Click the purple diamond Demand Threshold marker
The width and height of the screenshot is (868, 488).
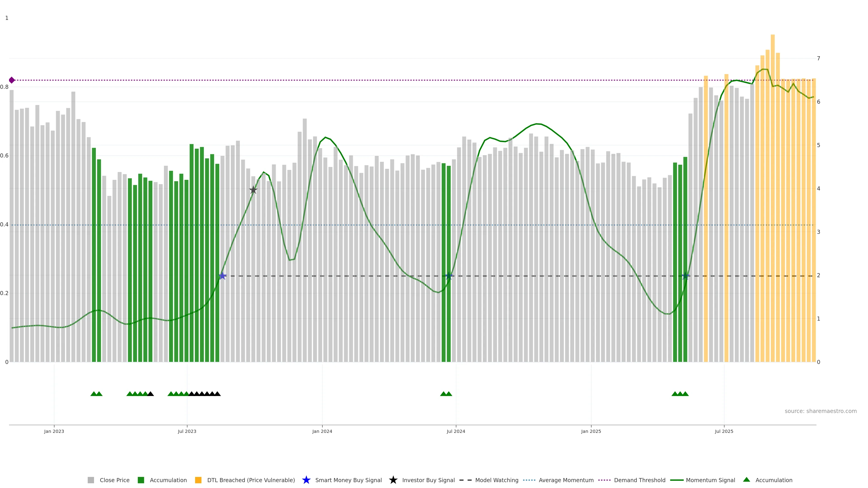(x=12, y=80)
